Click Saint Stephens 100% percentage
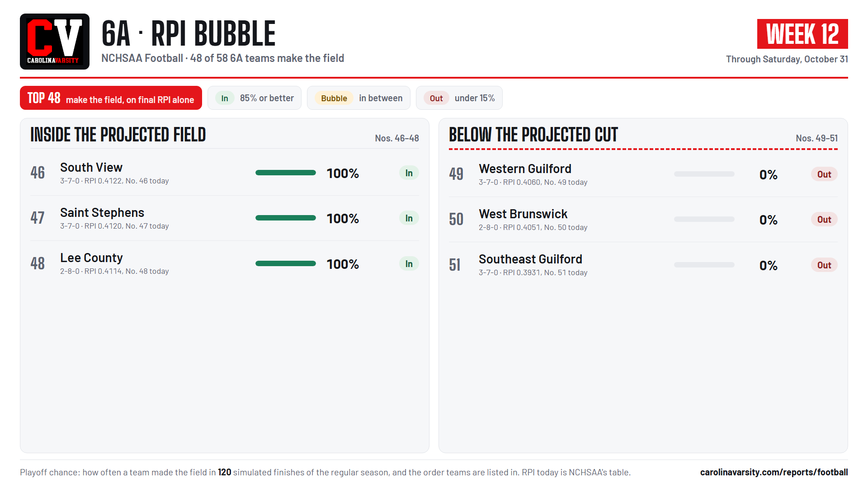868x488 pixels. 343,219
